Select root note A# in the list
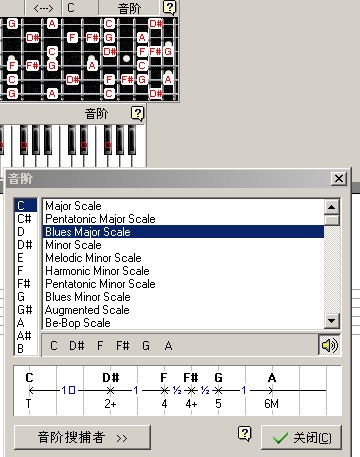The width and height of the screenshot is (360, 457). tap(26, 336)
